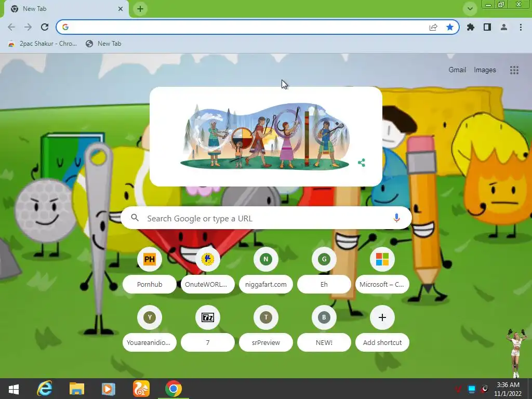Image resolution: width=532 pixels, height=399 pixels.
Task: Open File Explorer from taskbar
Action: (77, 389)
